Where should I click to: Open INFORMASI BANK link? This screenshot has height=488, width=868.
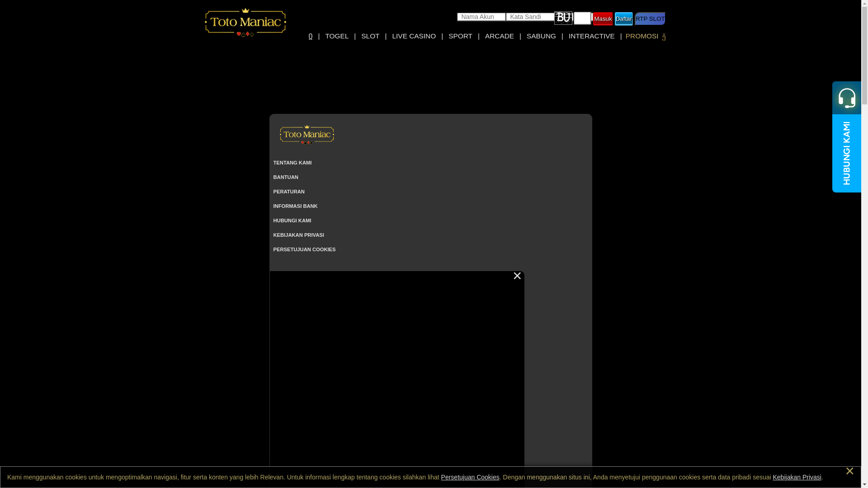click(x=295, y=206)
